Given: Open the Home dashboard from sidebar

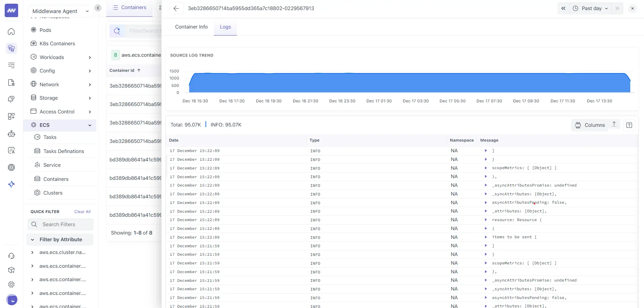Looking at the screenshot, I should (11, 32).
